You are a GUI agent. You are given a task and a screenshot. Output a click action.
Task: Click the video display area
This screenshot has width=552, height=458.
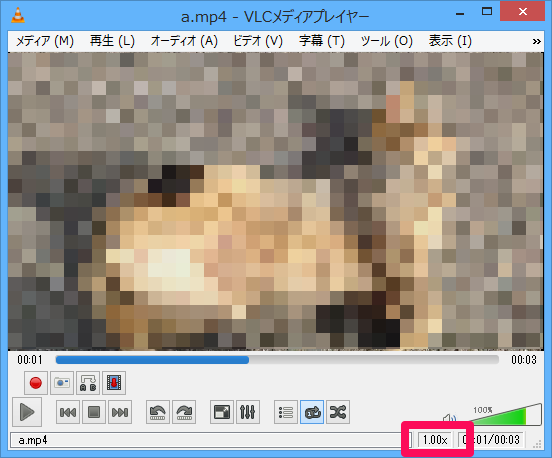[x=275, y=201]
